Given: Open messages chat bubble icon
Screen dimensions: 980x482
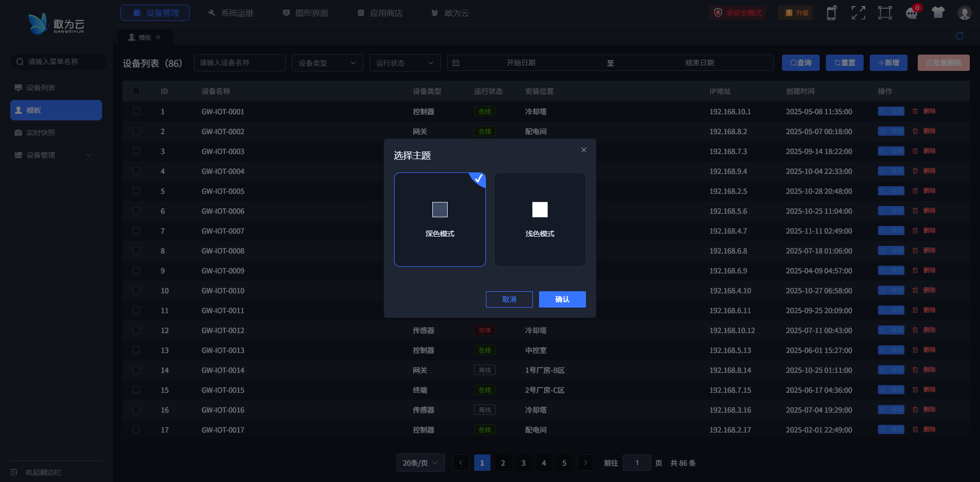Looking at the screenshot, I should [912, 13].
